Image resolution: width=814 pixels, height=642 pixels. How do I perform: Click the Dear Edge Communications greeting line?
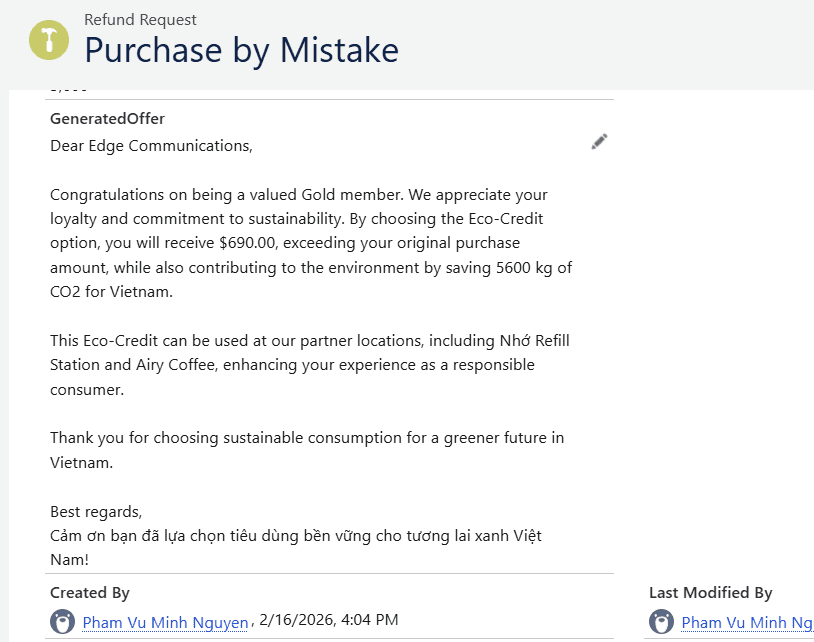coord(151,146)
